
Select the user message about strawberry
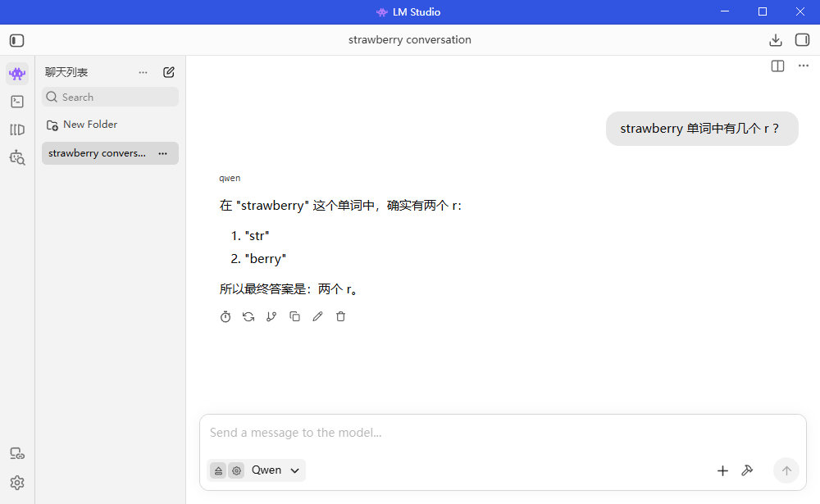(702, 129)
